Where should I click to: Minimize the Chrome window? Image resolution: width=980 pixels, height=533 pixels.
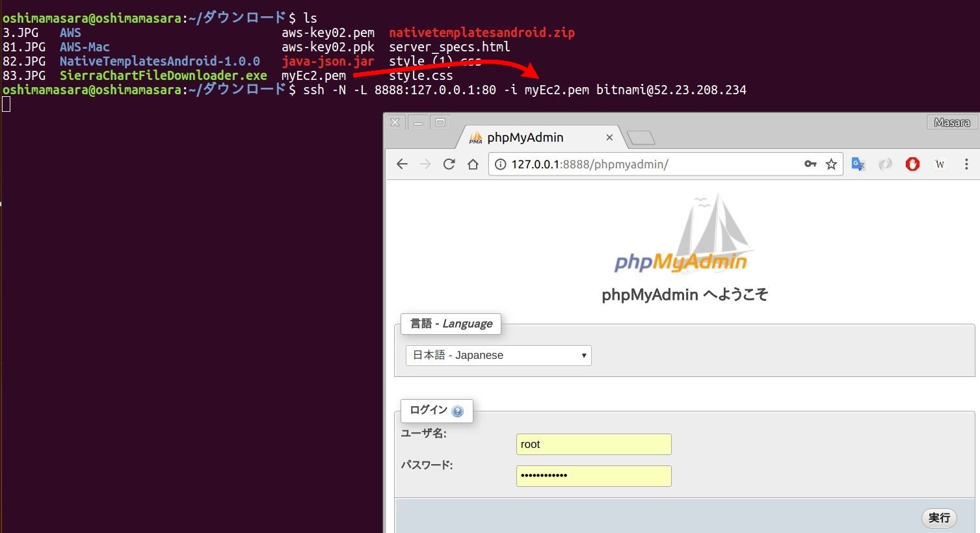(x=418, y=122)
